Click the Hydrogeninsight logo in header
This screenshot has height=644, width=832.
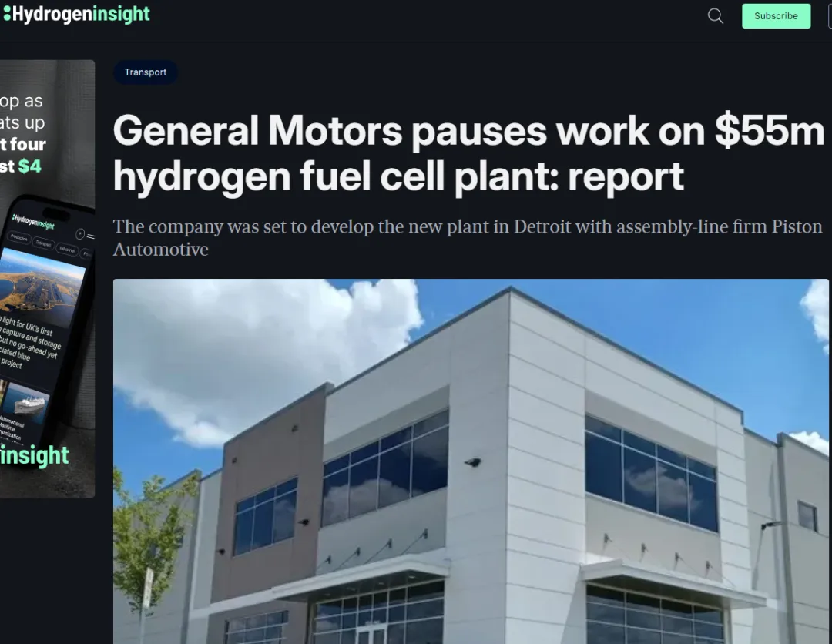(x=77, y=14)
